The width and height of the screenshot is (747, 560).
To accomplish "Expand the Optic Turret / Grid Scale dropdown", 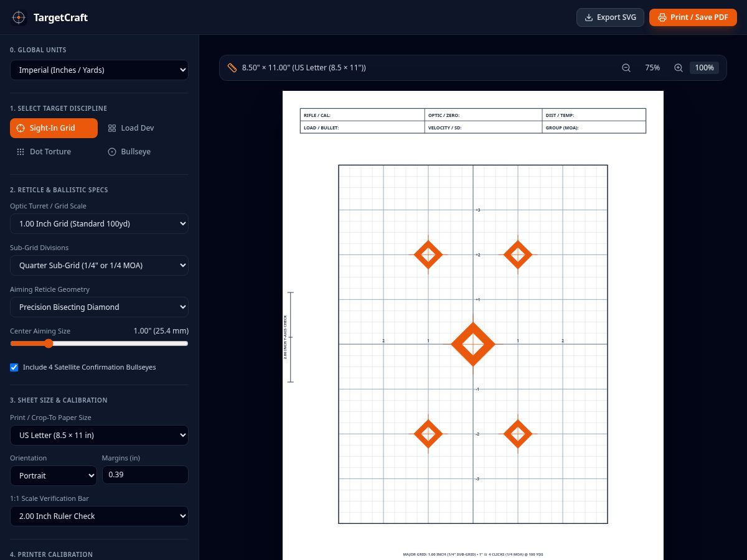I will tap(99, 223).
